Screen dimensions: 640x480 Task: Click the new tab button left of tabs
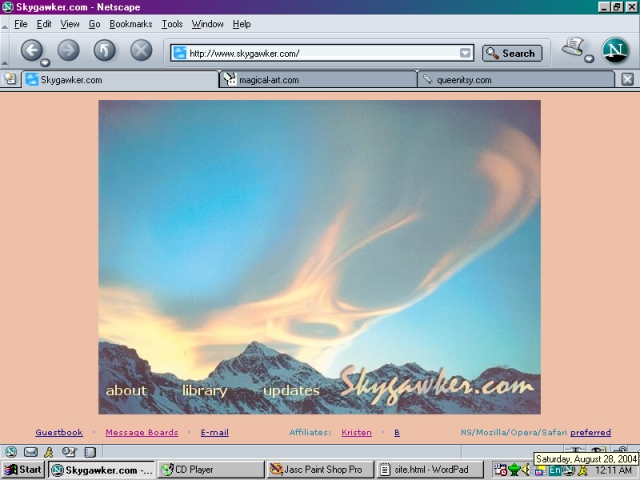10,79
